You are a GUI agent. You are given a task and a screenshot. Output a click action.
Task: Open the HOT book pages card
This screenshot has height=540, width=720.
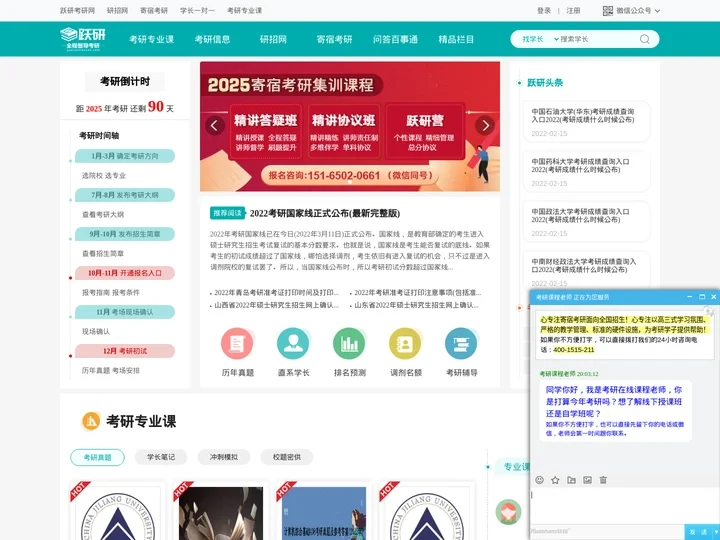221,511
